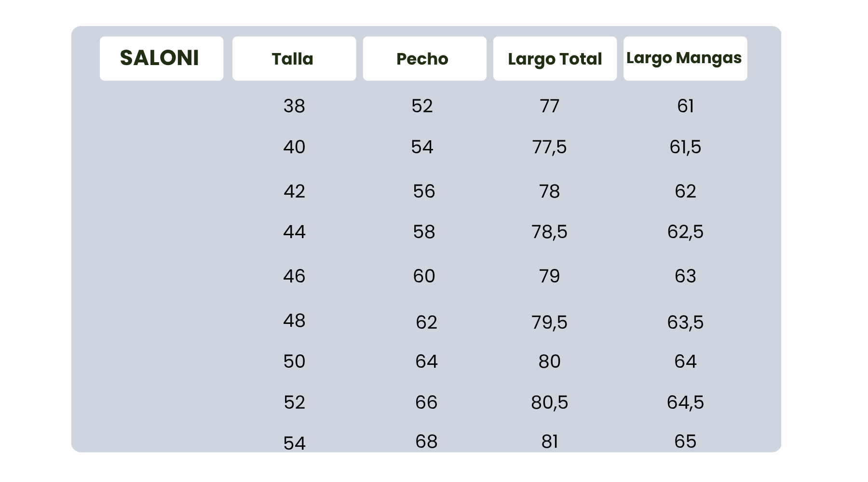
Task: Select size 46 in the Talla column
Action: (294, 276)
